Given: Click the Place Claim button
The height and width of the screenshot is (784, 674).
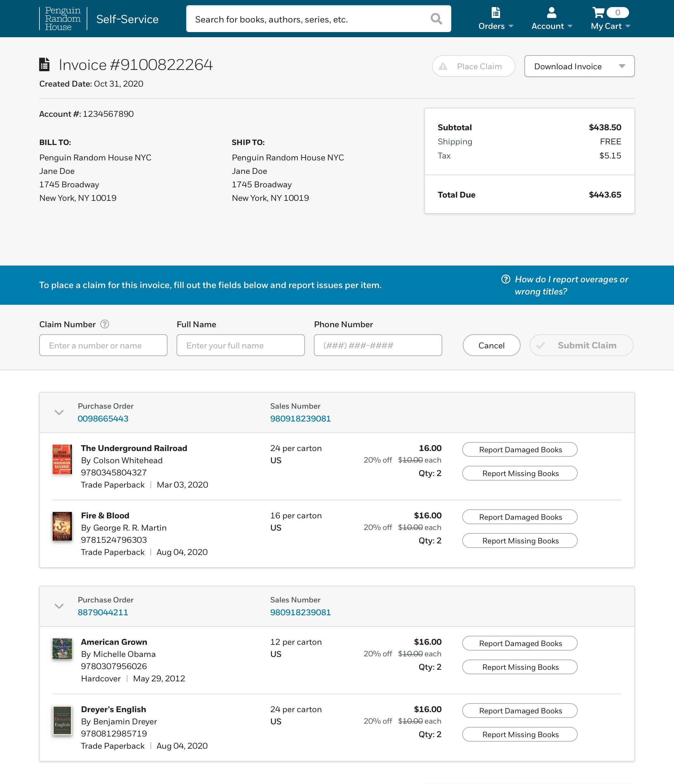Looking at the screenshot, I should 473,66.
